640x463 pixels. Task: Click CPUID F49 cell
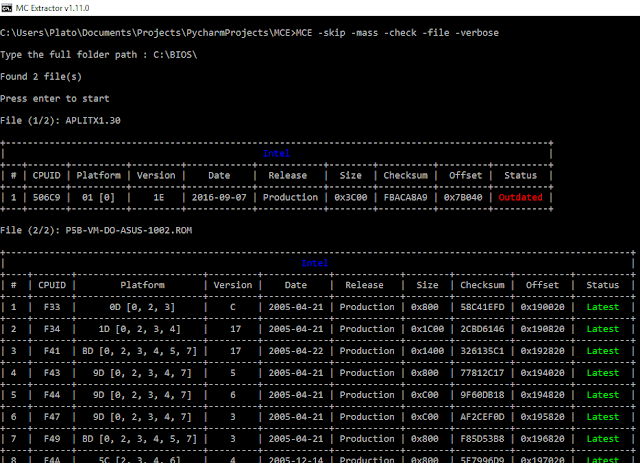(52, 439)
